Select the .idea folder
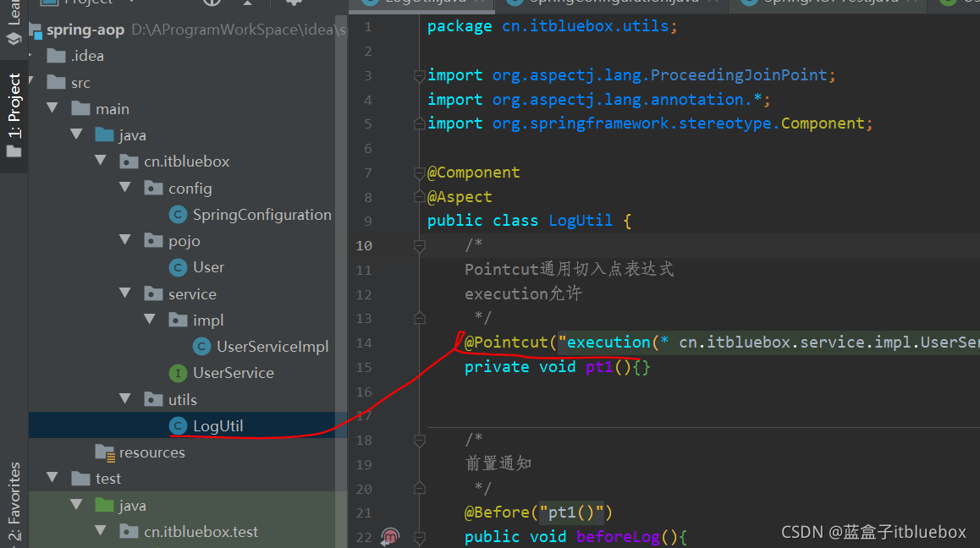The width and height of the screenshot is (980, 548). coord(87,56)
